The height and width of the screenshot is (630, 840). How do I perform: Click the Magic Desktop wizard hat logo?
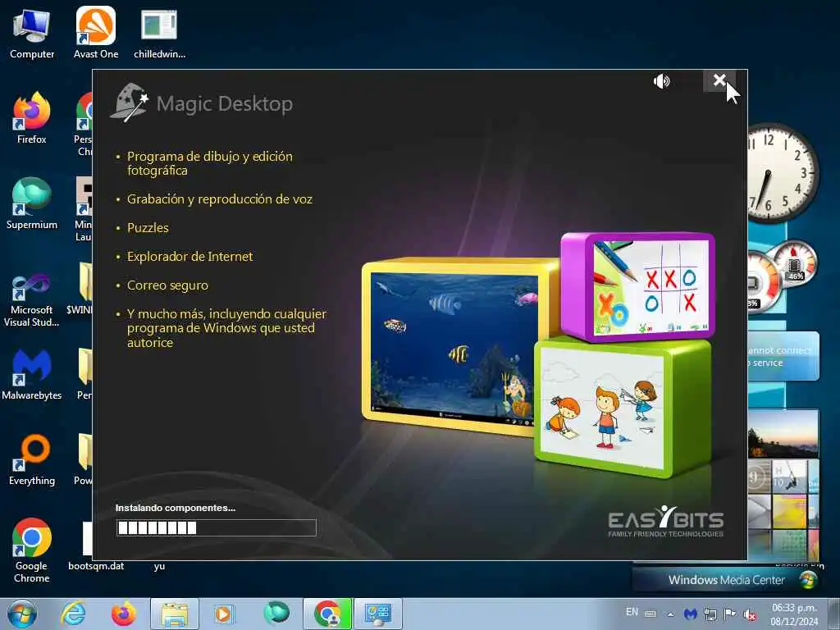click(129, 102)
